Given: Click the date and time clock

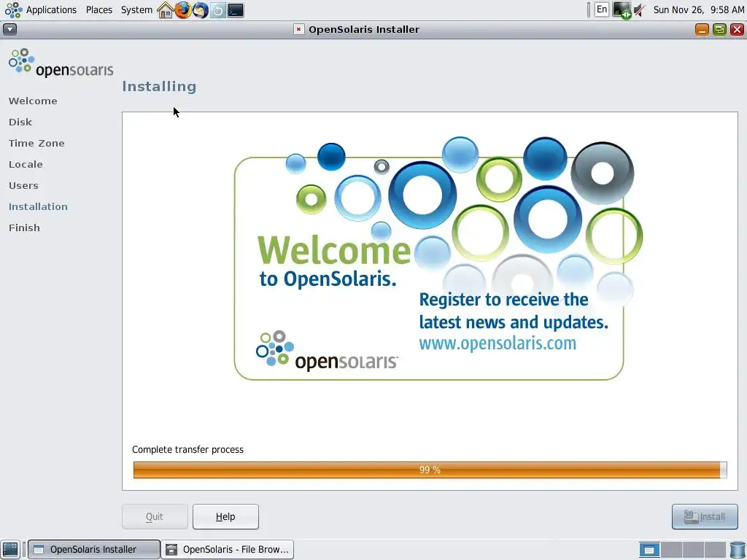Looking at the screenshot, I should 698,10.
